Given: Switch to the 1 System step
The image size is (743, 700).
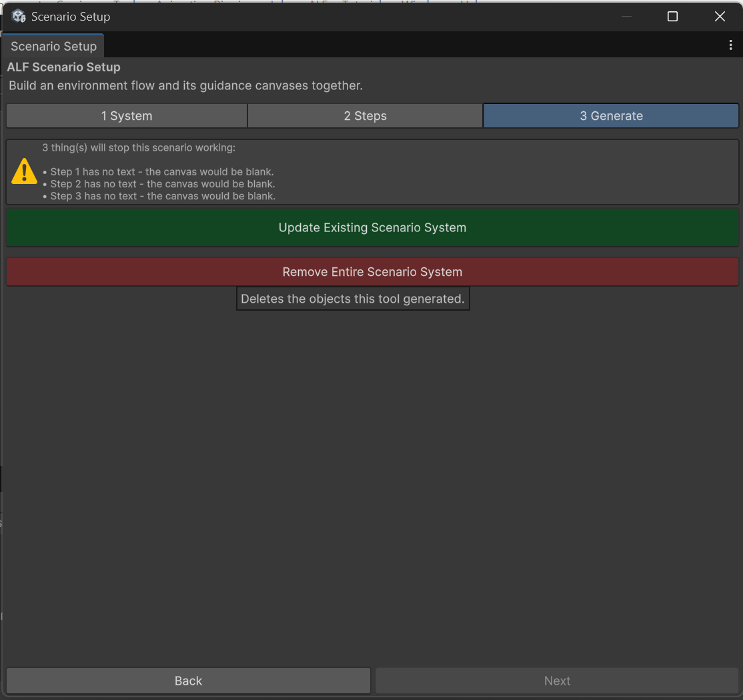Looking at the screenshot, I should pyautogui.click(x=127, y=115).
